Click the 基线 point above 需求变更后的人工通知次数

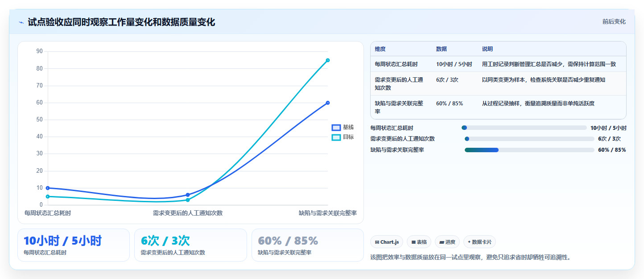click(188, 195)
